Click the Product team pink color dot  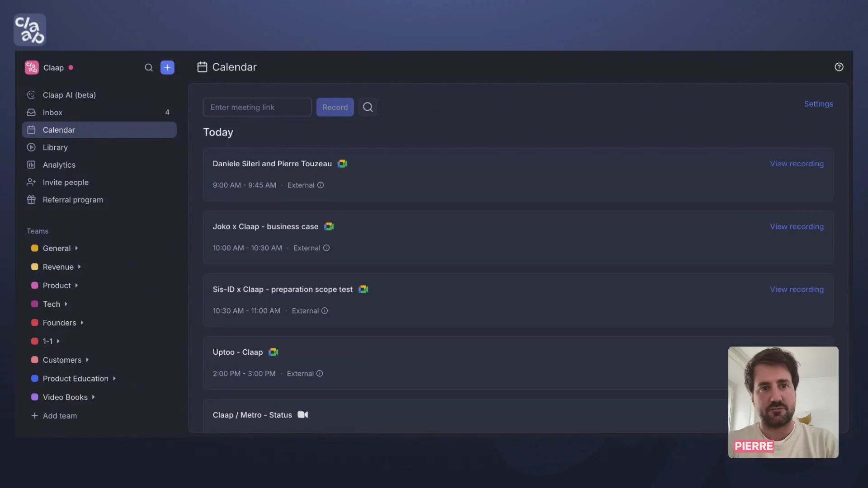coord(34,286)
